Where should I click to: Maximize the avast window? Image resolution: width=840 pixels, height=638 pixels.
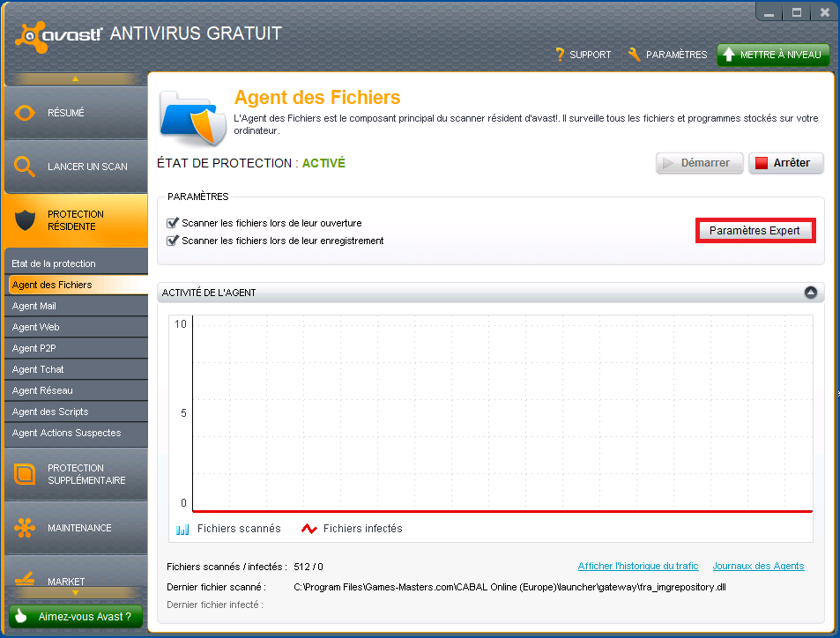tap(797, 12)
